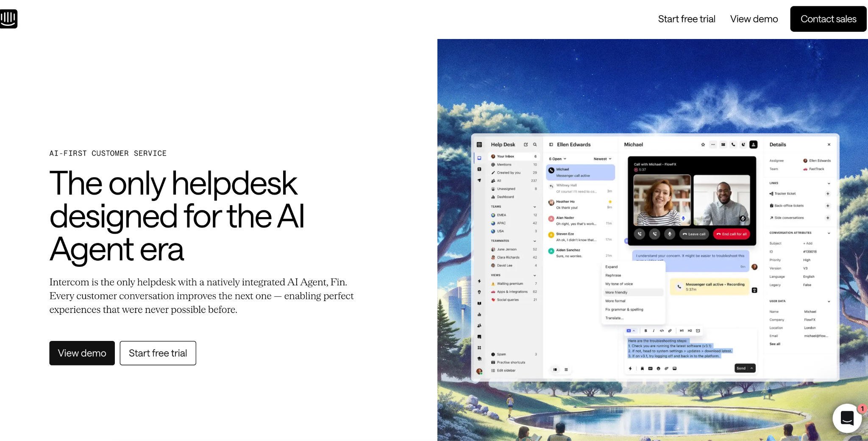Apply the H1 heading style
868x441 pixels.
pos(682,331)
